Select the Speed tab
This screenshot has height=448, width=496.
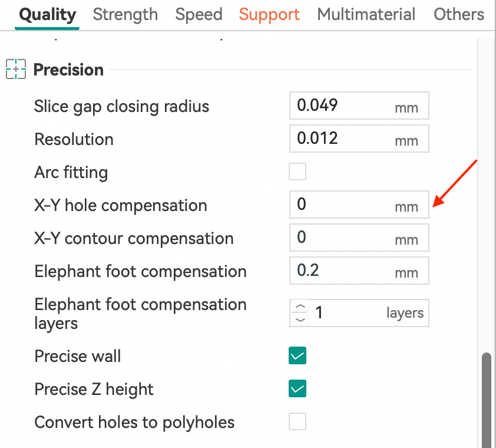(199, 15)
